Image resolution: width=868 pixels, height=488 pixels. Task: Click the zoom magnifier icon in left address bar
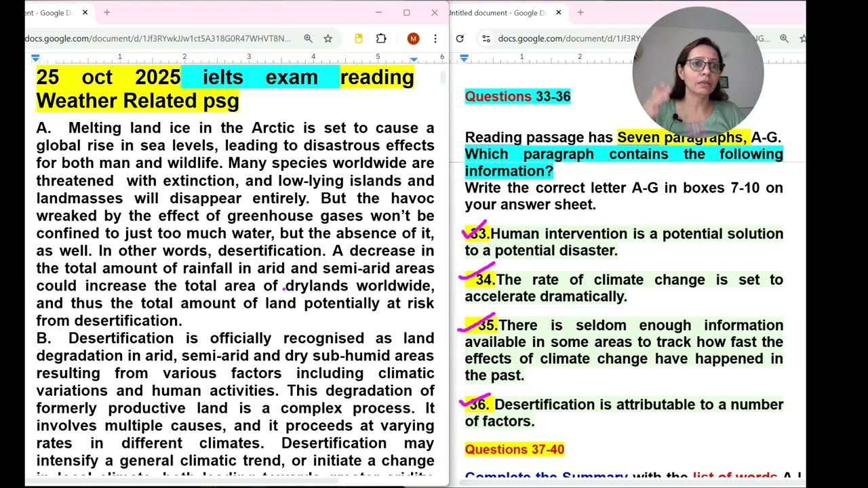(x=308, y=39)
